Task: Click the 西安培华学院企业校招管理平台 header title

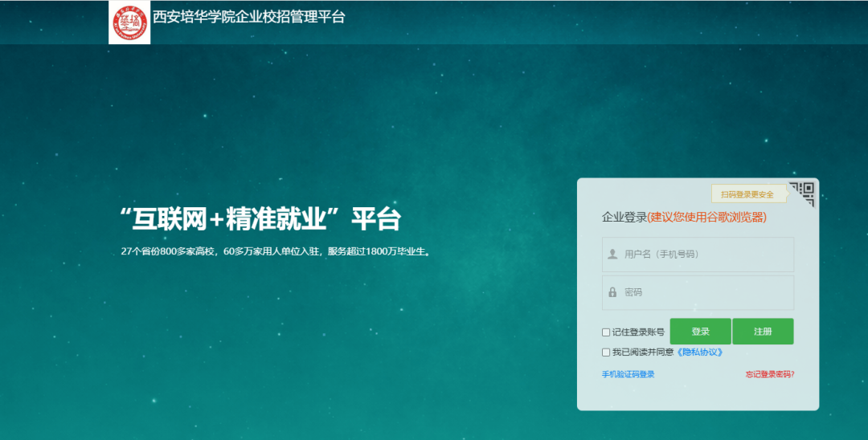Action: tap(249, 17)
